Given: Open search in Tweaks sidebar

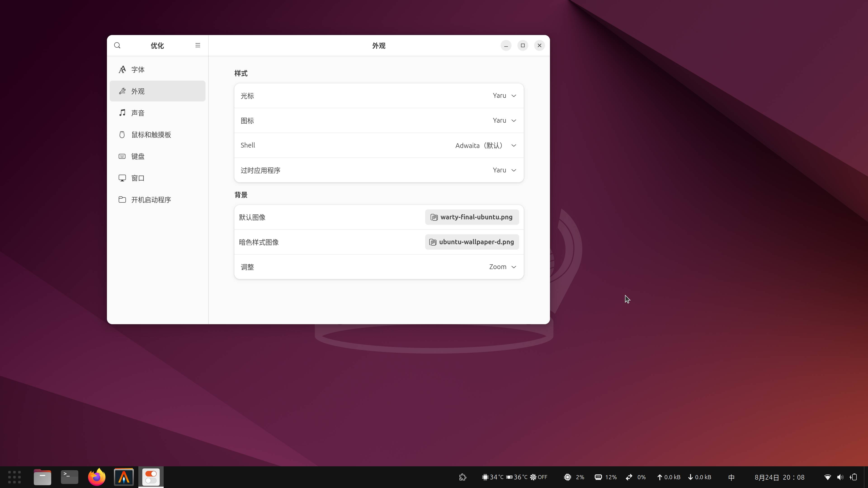Looking at the screenshot, I should pos(117,45).
